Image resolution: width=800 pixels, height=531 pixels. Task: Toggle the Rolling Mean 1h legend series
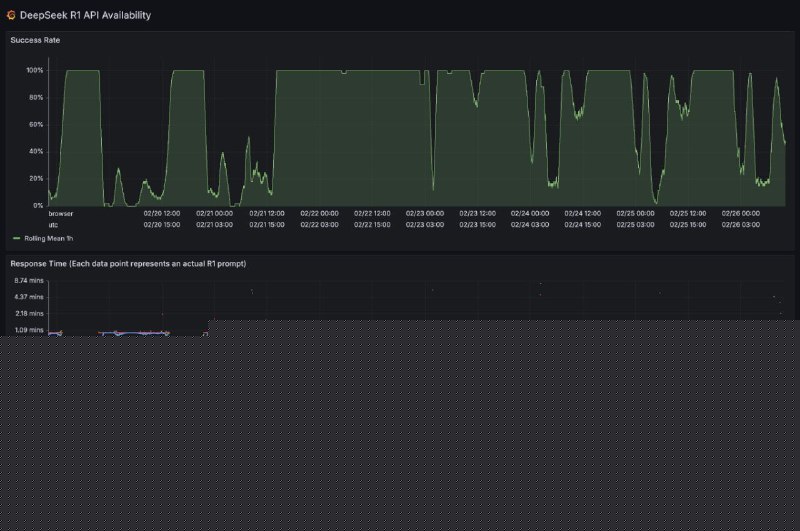[x=48, y=238]
